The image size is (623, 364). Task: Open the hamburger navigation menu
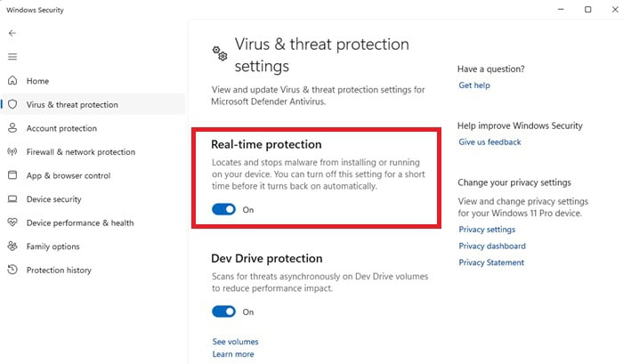[x=12, y=56]
